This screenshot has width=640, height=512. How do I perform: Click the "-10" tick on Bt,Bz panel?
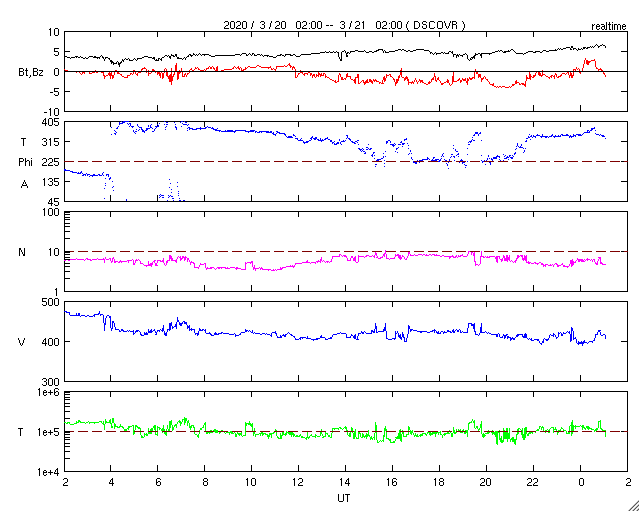pos(53,111)
